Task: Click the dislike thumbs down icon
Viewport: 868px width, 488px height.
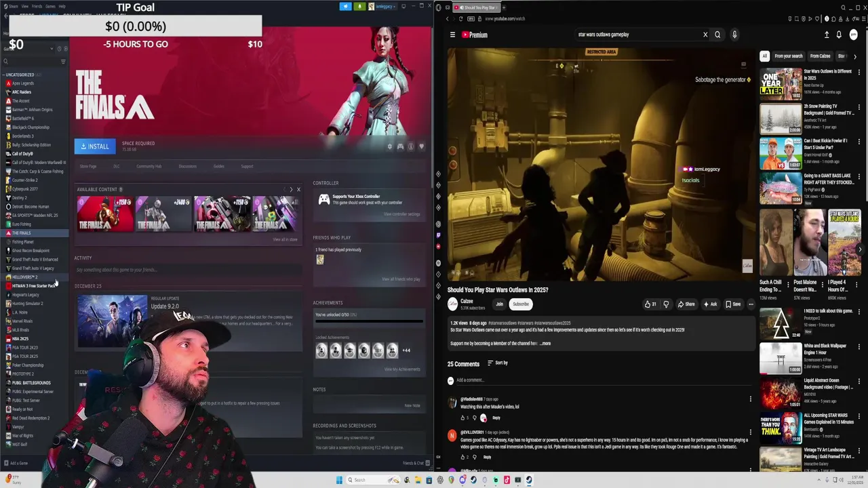Action: click(666, 304)
